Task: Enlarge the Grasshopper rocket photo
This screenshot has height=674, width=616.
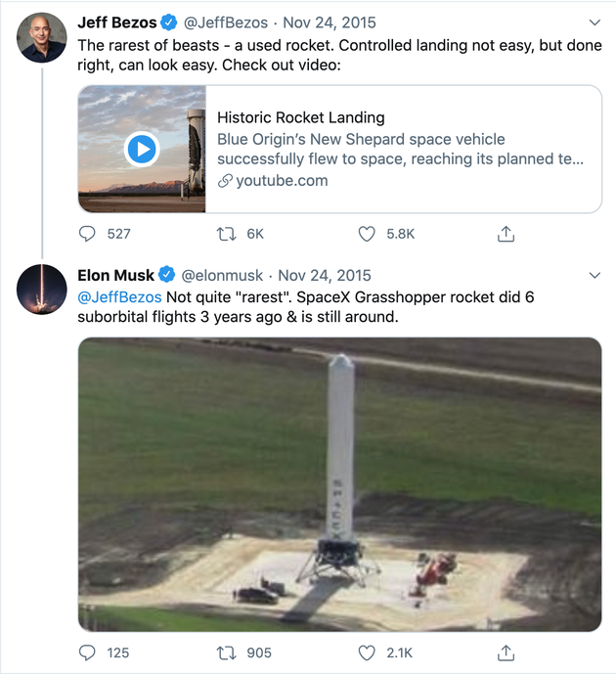Action: (339, 484)
